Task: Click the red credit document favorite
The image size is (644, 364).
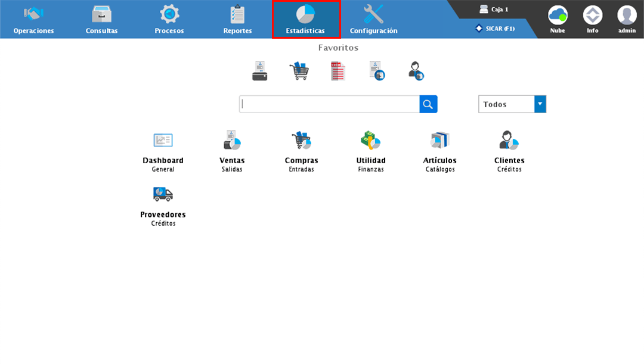Action: (338, 71)
